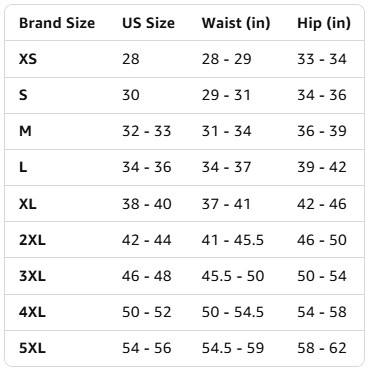Click the M brand size label
Viewport: 368px width, 369px height.
tap(25, 131)
